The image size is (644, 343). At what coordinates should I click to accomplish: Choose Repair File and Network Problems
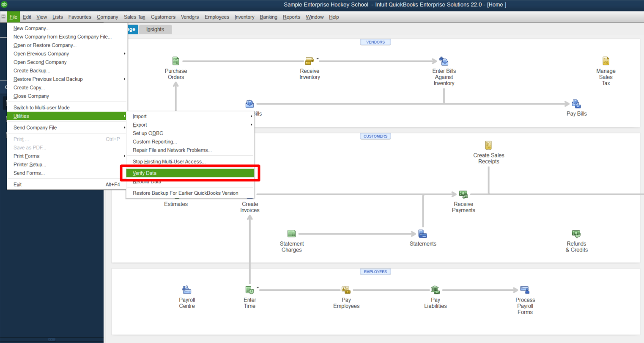[x=190, y=150]
